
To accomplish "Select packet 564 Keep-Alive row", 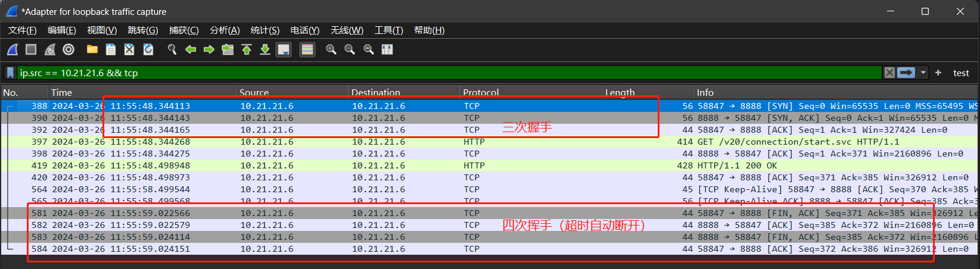I will (x=489, y=189).
